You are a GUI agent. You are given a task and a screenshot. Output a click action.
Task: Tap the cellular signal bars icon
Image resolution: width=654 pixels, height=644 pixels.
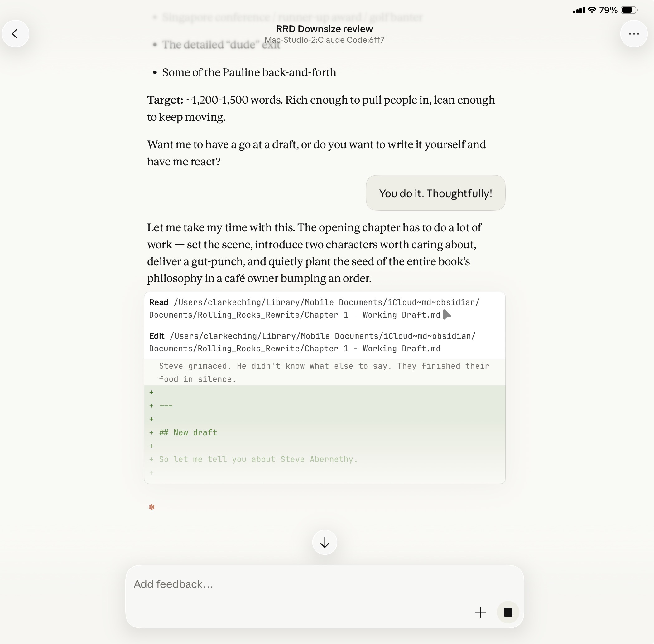point(579,11)
